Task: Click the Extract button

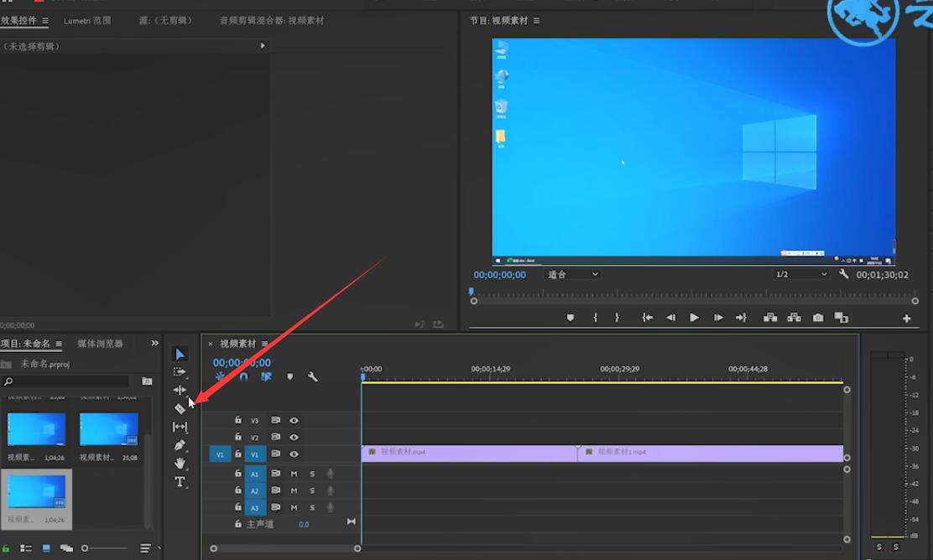Action: click(794, 318)
